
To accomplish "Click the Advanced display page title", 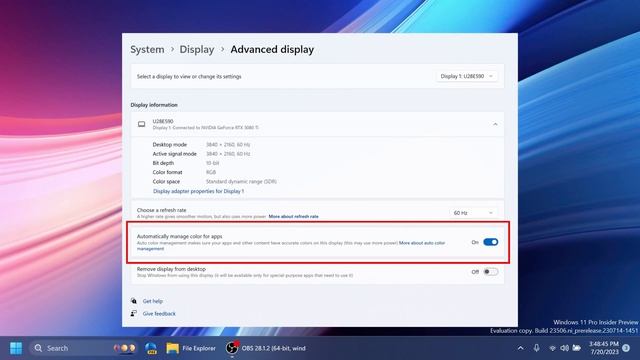I will pos(272,49).
